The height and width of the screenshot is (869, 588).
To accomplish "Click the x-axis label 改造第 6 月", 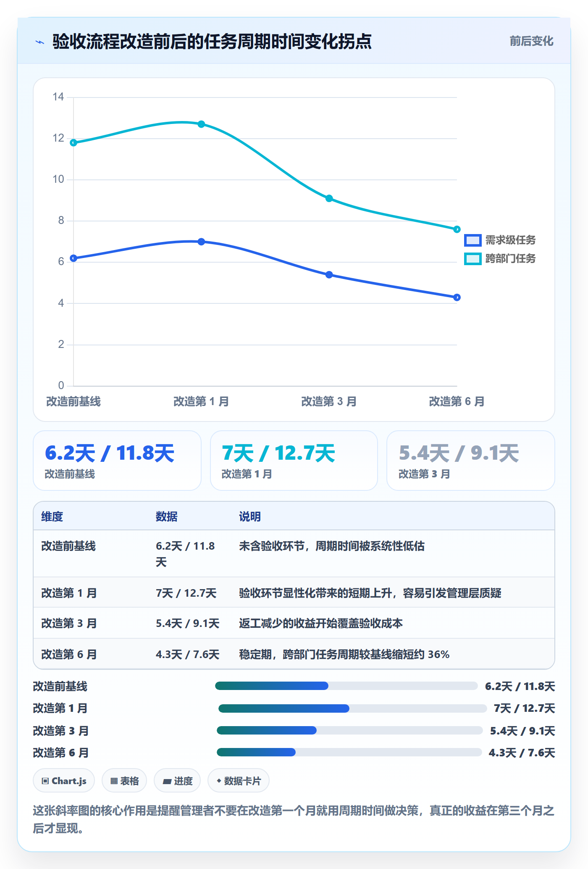I will point(457,401).
